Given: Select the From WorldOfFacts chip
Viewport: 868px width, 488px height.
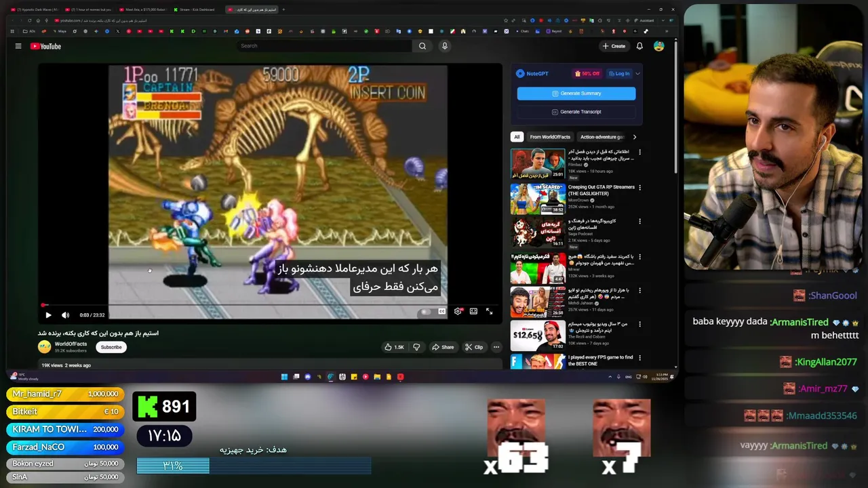Looking at the screenshot, I should (x=550, y=137).
